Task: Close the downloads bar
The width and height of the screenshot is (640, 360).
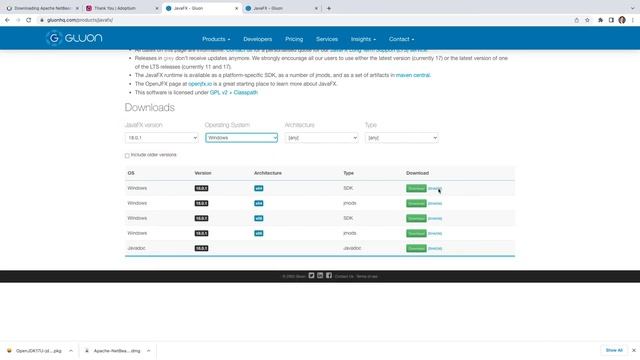Action: coord(633,350)
